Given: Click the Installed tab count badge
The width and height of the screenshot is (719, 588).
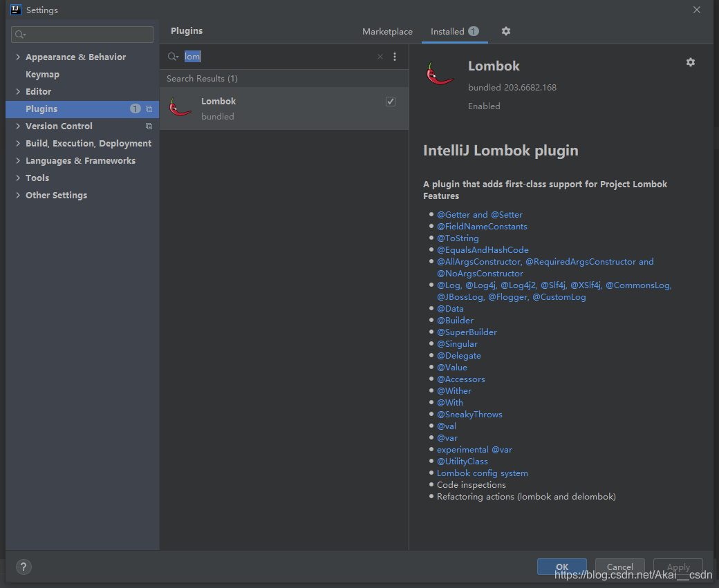Looking at the screenshot, I should [x=474, y=31].
